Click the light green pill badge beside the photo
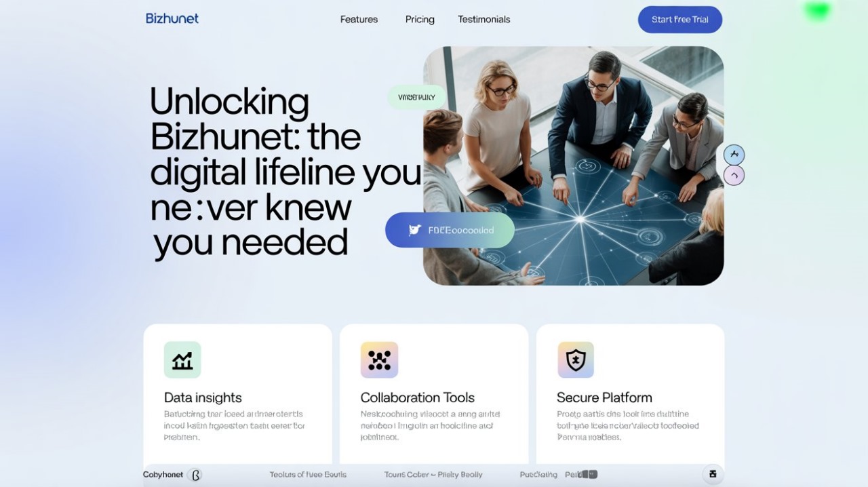The height and width of the screenshot is (487, 868). pyautogui.click(x=416, y=97)
